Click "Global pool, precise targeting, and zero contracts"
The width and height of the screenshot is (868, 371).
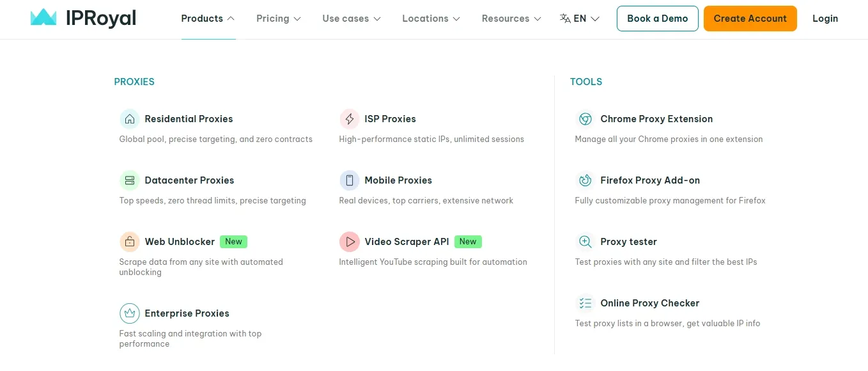coord(216,139)
